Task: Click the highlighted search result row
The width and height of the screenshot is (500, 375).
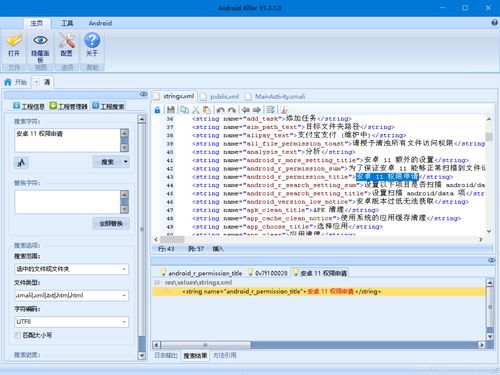Action: click(x=318, y=292)
